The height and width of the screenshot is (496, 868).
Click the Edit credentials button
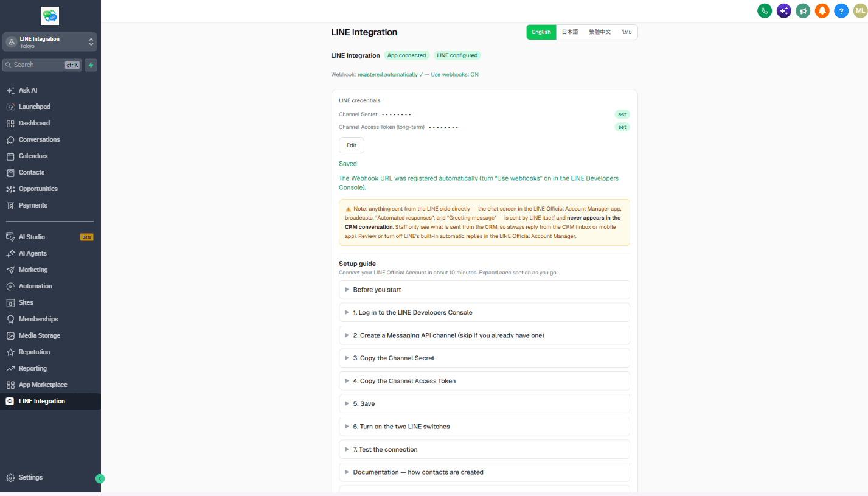[x=352, y=145]
